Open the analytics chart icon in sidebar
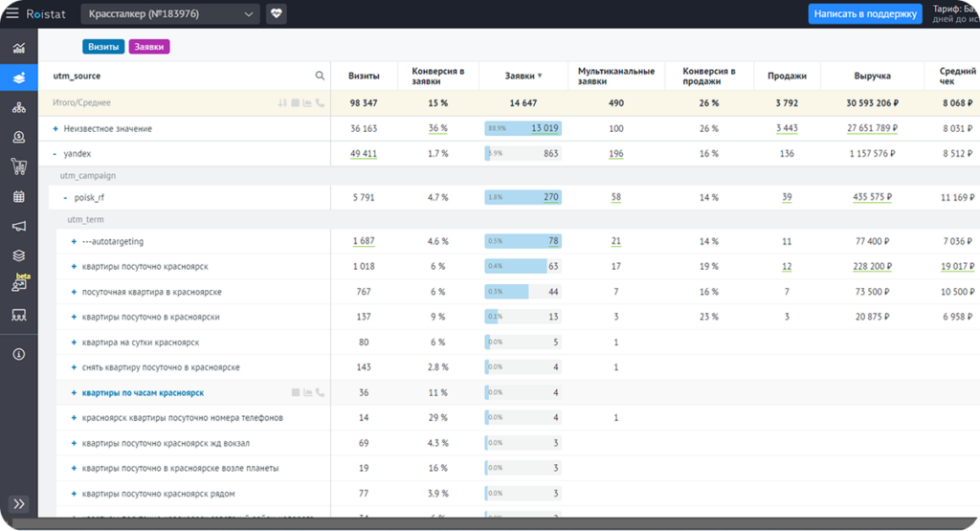The width and height of the screenshot is (980, 531). pos(19,48)
